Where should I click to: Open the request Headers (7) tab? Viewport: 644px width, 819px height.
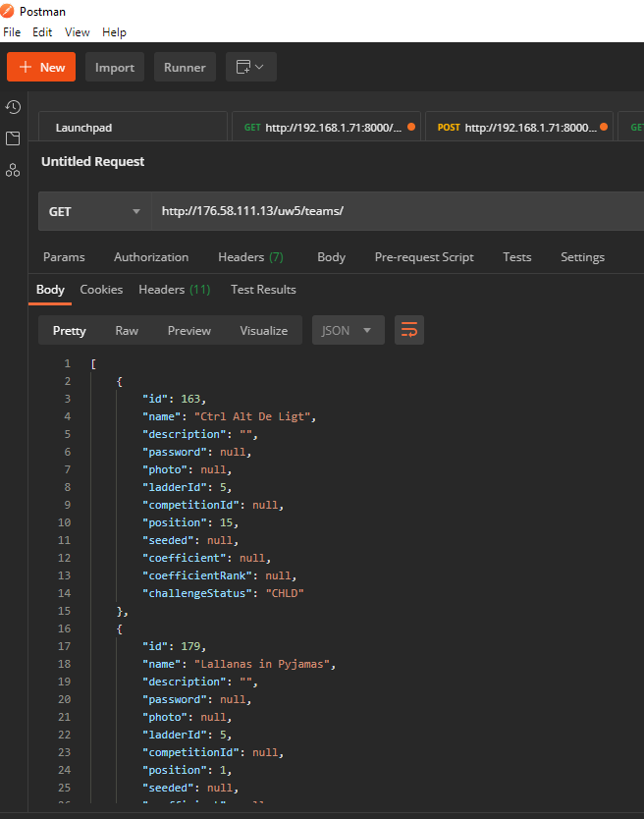point(250,257)
